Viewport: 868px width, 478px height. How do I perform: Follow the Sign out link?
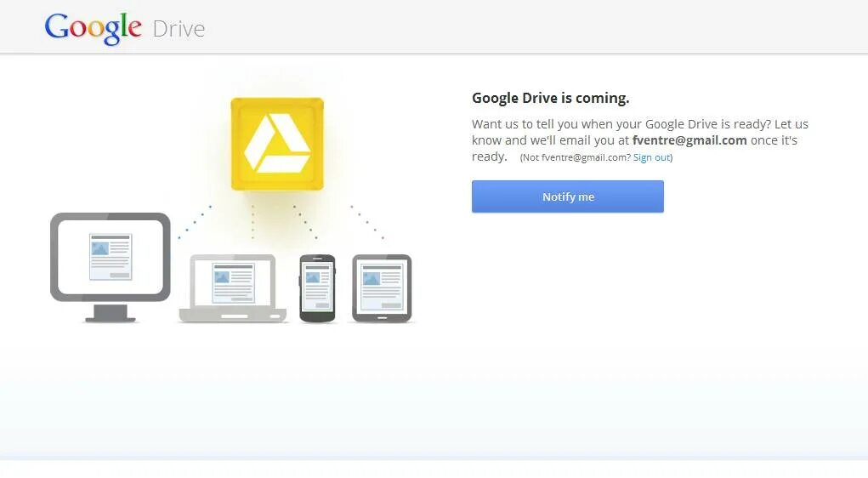[x=651, y=157]
